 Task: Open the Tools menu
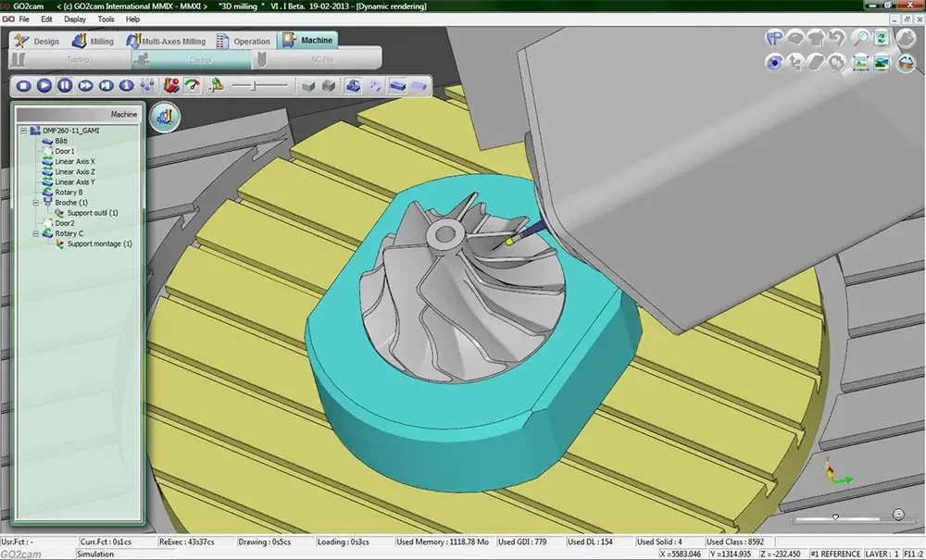(106, 19)
